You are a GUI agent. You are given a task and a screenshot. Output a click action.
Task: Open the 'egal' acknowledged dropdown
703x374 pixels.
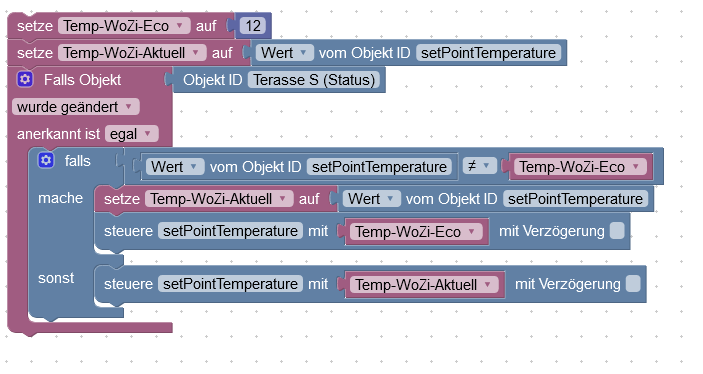[x=132, y=134]
